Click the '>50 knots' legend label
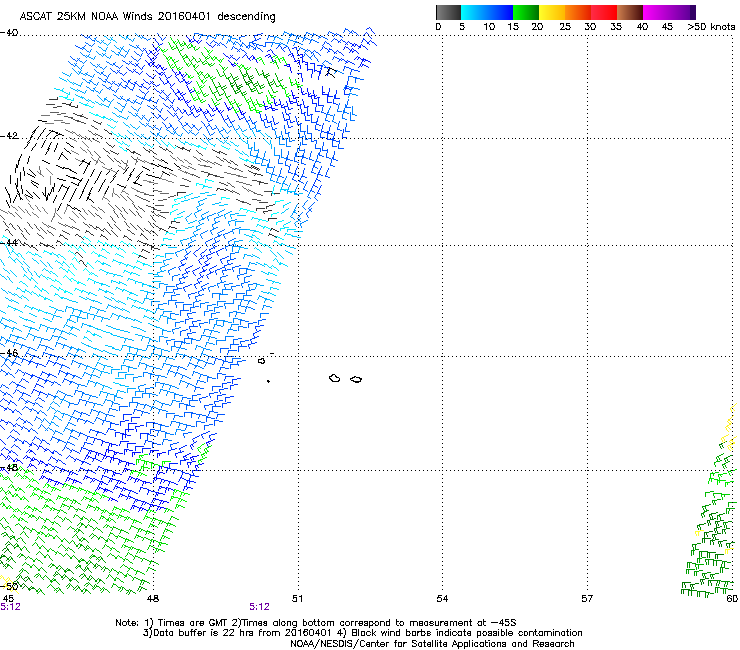This screenshot has height=650, width=740. tap(711, 27)
